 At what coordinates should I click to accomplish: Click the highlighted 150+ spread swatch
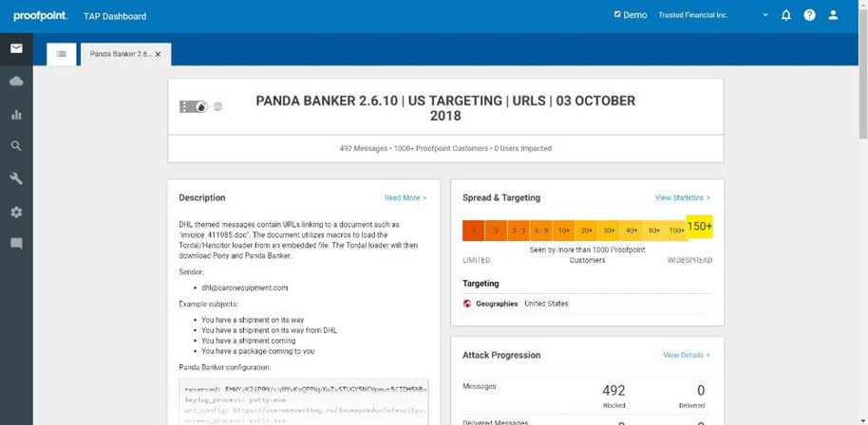click(x=700, y=226)
